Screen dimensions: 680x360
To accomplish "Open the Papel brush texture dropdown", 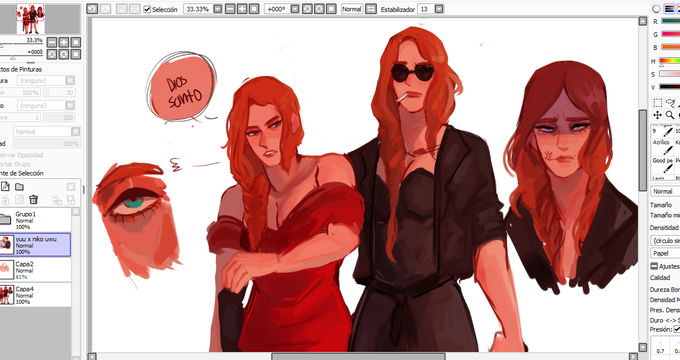I will click(x=665, y=253).
